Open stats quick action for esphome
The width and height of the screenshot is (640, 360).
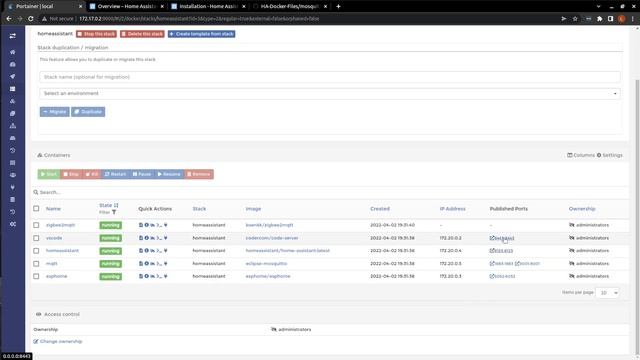click(x=152, y=276)
